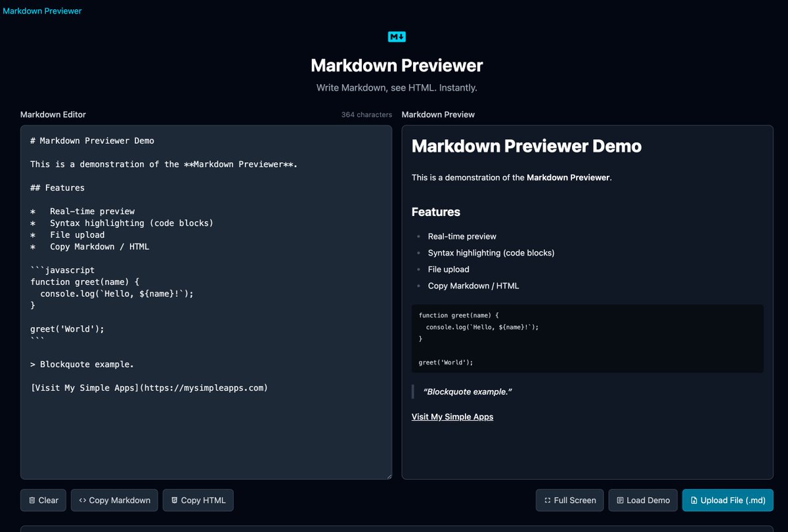Click the 'Blockquote example.' quote in the preview

(x=468, y=391)
